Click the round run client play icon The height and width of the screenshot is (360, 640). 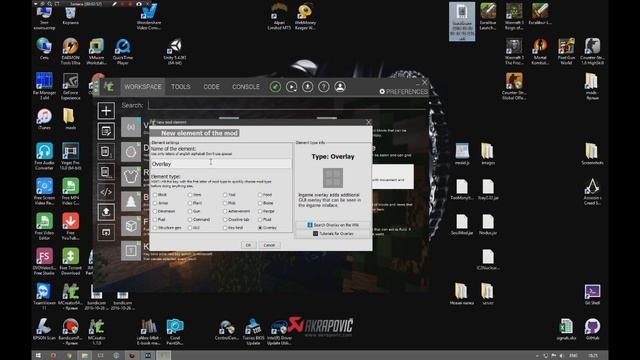pyautogui.click(x=291, y=87)
